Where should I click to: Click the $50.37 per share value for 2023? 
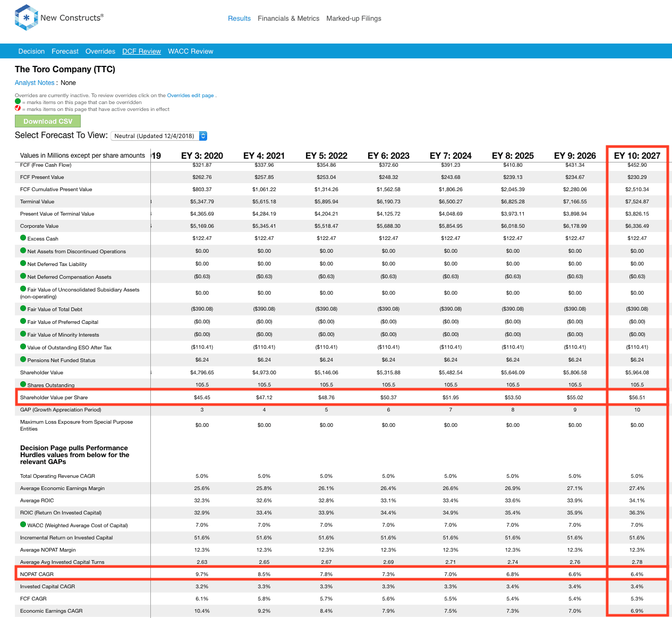388,397
